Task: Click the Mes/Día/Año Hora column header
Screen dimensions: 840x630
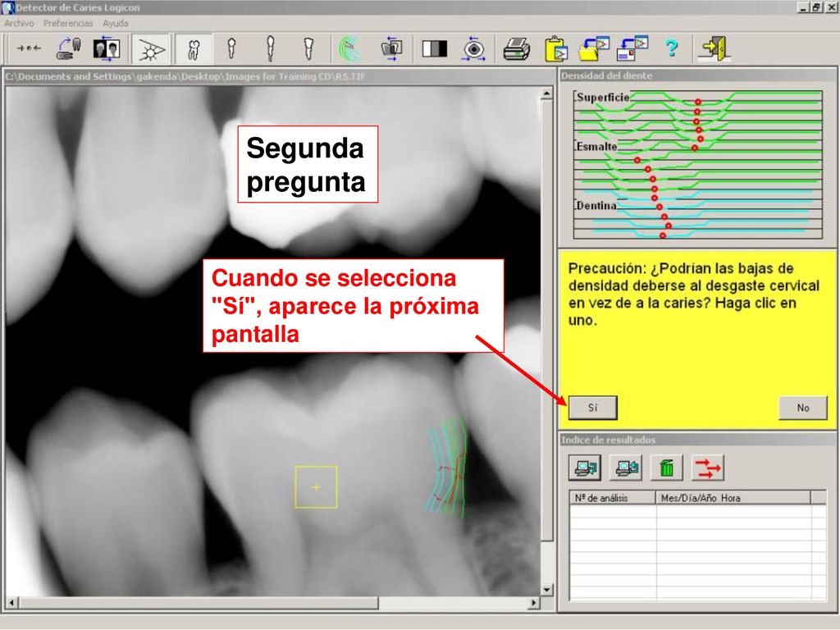Action: pyautogui.click(x=733, y=498)
